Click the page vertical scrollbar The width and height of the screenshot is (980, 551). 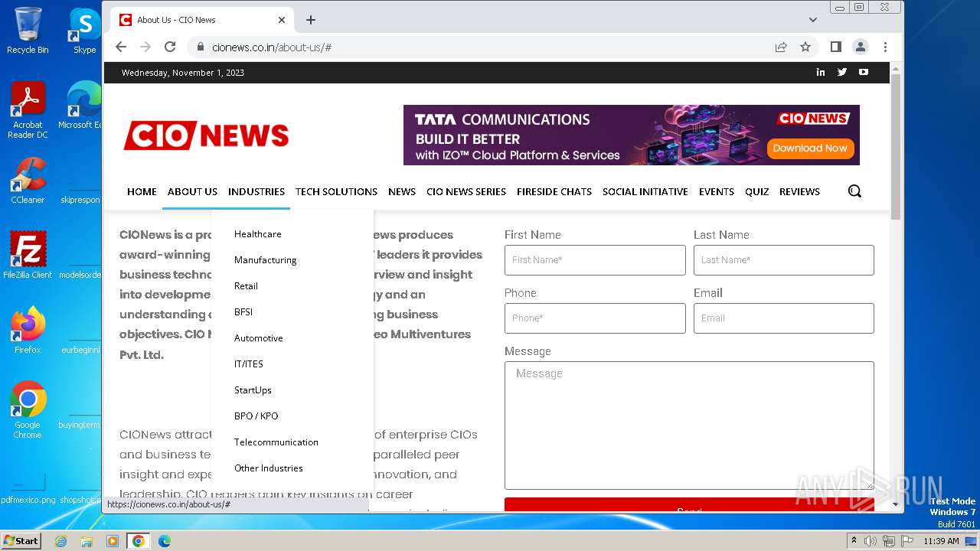(x=896, y=145)
